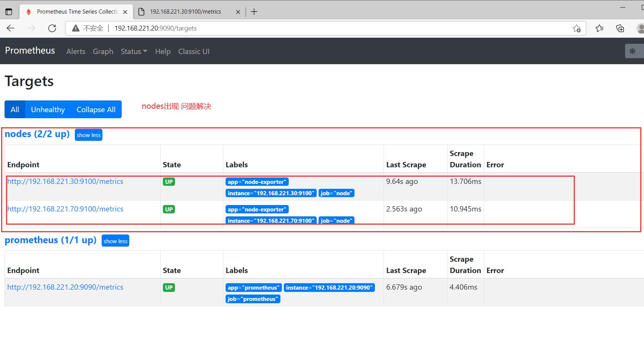Open http://192.168.221.30:9100/metrics endpoint link

pyautogui.click(x=65, y=181)
